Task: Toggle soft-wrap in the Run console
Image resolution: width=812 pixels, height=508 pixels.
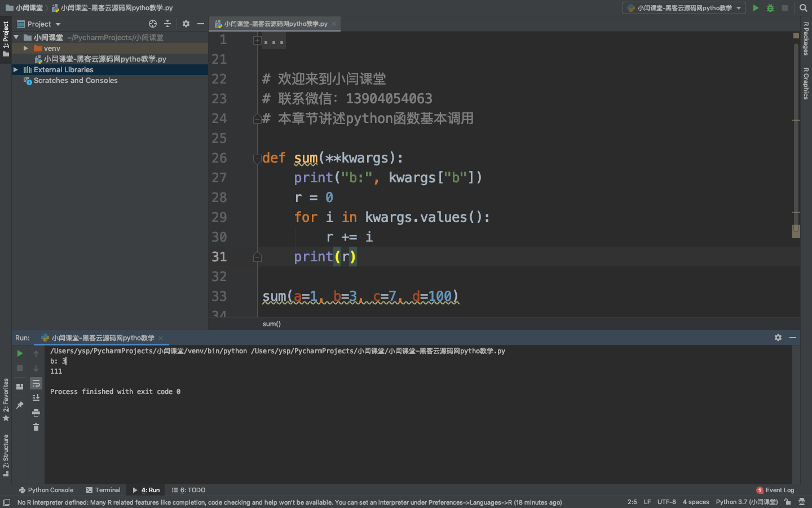Action: coord(36,383)
